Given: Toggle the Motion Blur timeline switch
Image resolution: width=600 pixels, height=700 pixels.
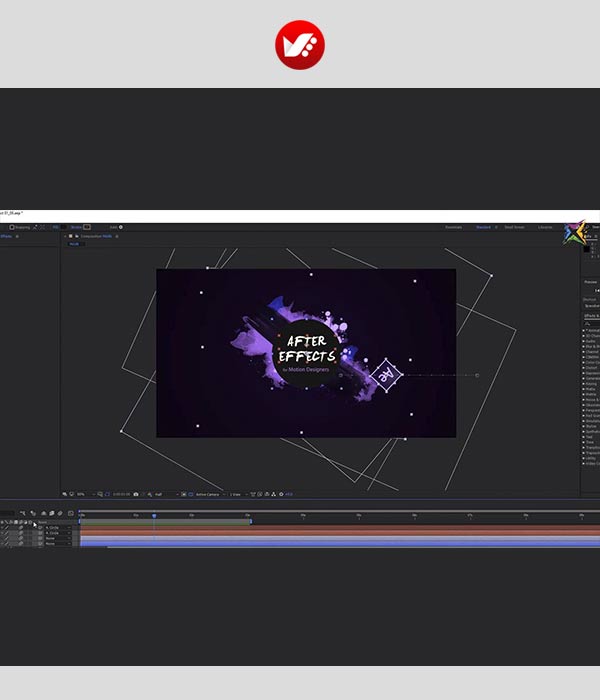Looking at the screenshot, I should (60, 513).
